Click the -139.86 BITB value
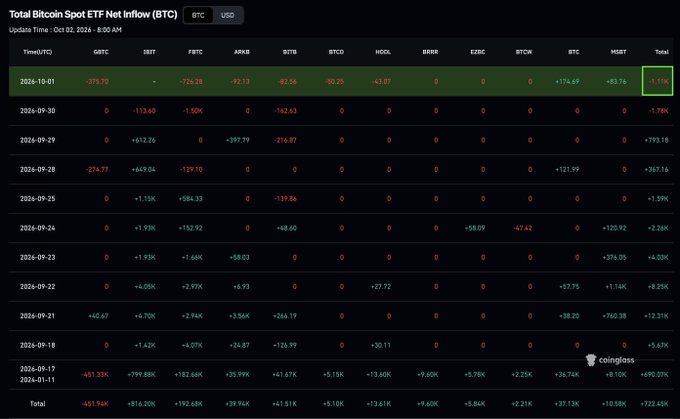The width and height of the screenshot is (680, 419). [x=285, y=199]
